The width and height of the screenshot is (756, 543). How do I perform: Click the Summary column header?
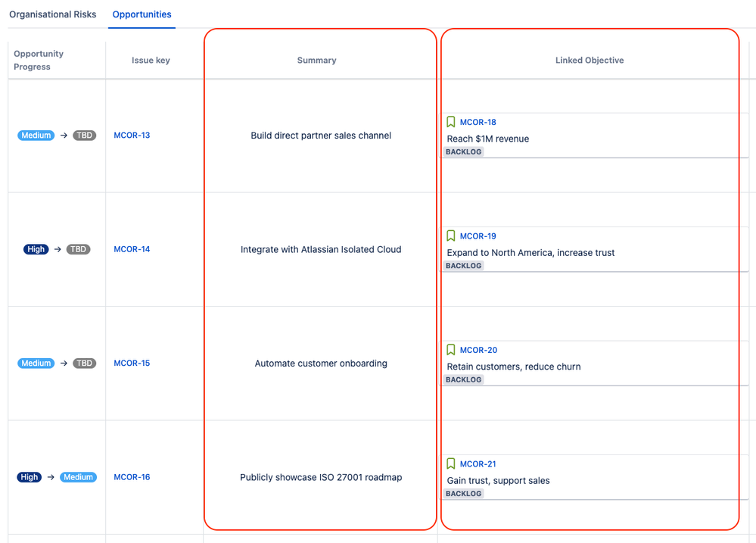click(x=316, y=61)
